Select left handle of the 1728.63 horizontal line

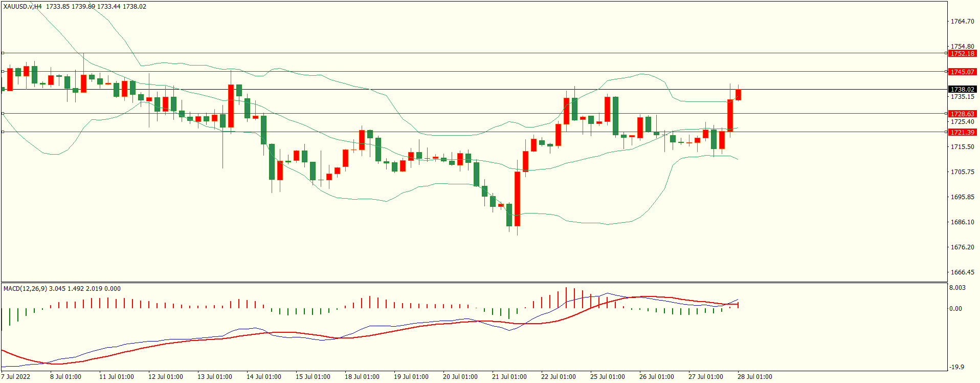pyautogui.click(x=3, y=114)
